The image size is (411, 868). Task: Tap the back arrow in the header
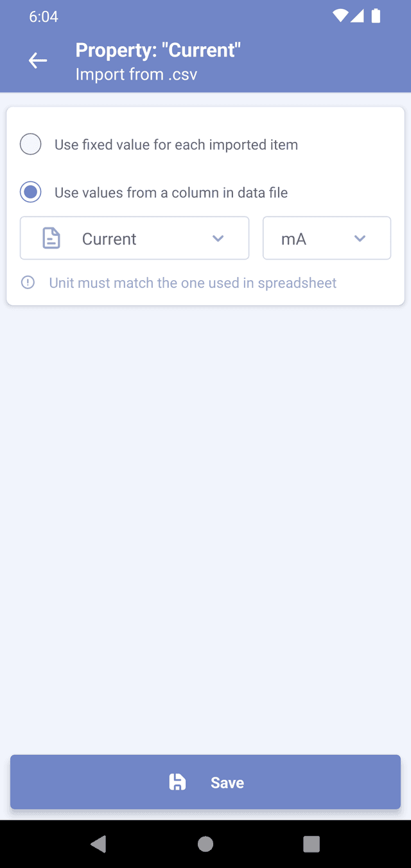38,61
